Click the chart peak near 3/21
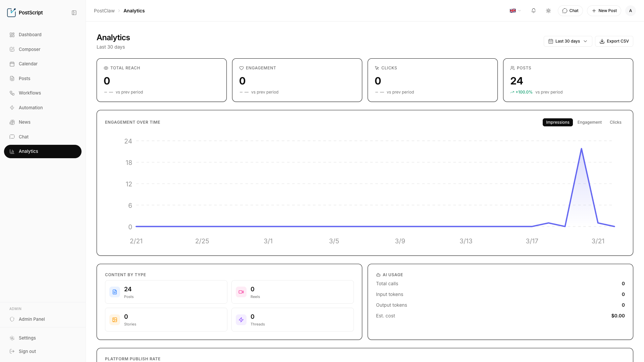Viewport: 644px width, 362px height. pos(581,149)
